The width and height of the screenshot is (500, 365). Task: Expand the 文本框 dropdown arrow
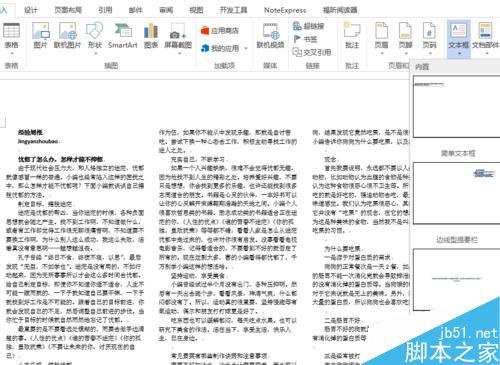coord(459,53)
